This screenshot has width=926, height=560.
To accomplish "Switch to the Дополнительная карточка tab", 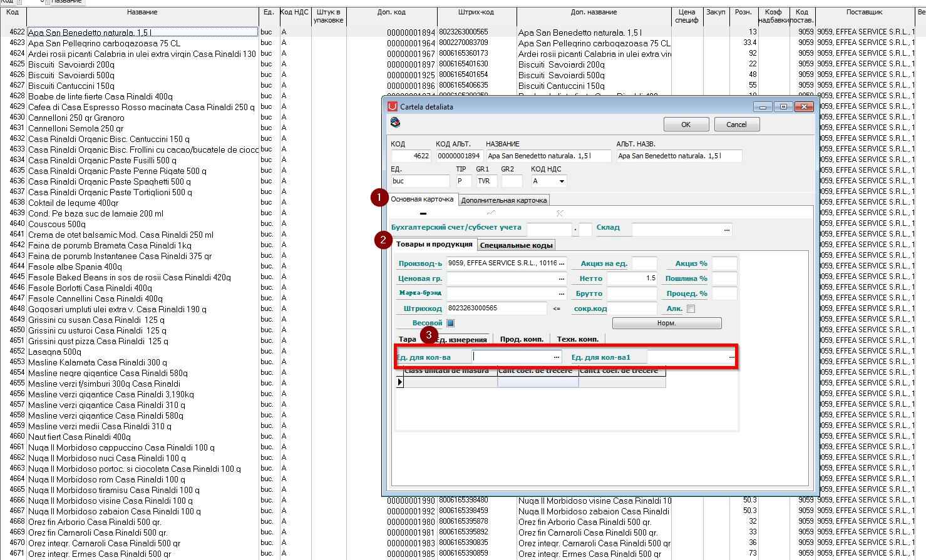I will pos(504,200).
